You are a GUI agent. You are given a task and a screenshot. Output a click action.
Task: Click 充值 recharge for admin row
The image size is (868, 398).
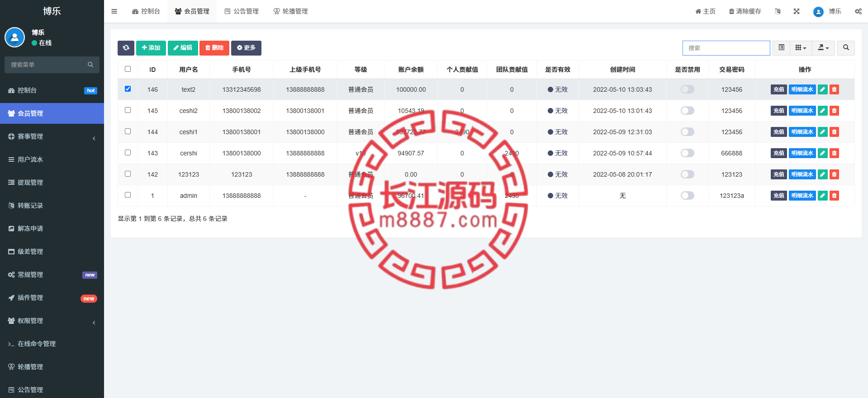point(779,196)
